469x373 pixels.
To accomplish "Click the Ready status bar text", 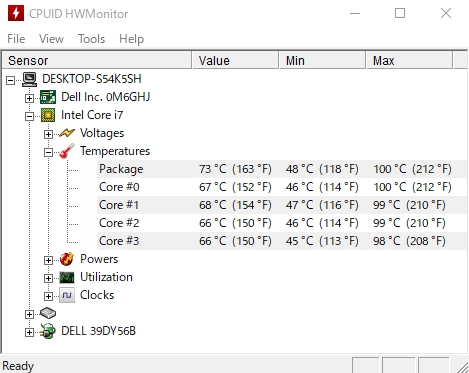I will (18, 366).
